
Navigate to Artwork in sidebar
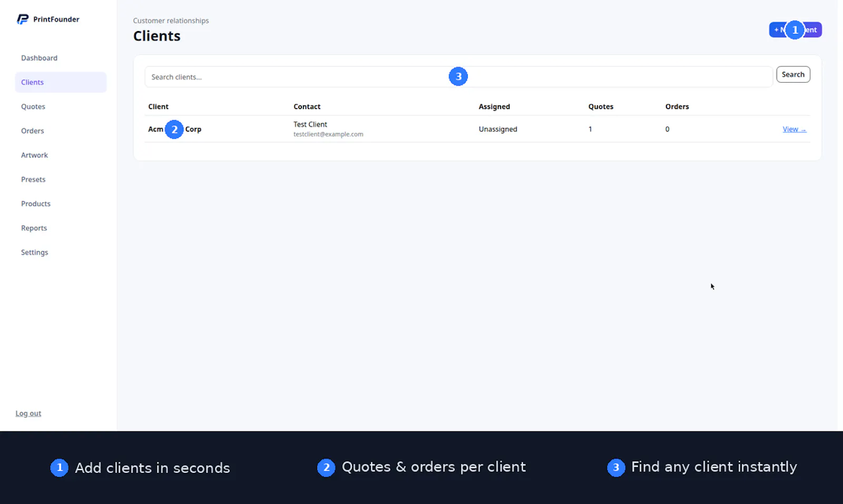(x=34, y=155)
